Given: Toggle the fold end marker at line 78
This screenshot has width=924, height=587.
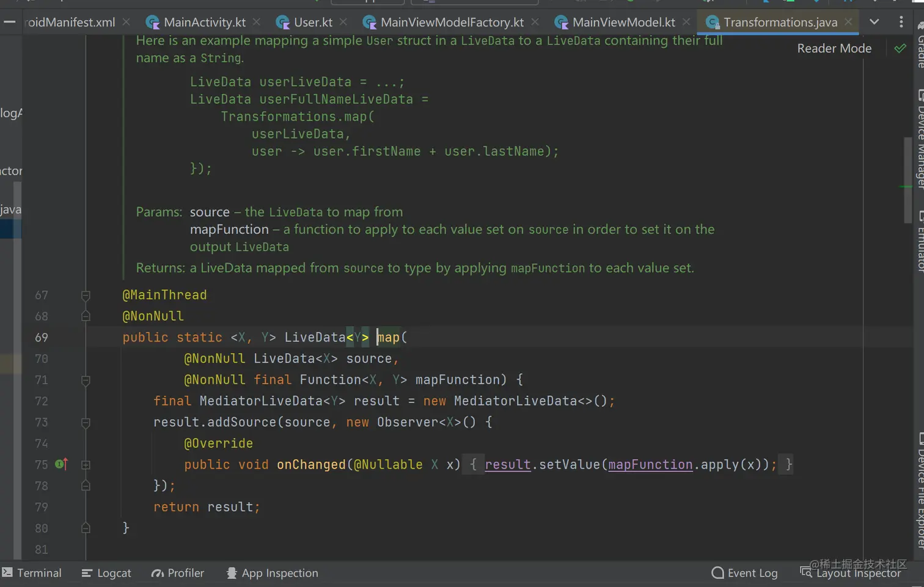Looking at the screenshot, I should [x=86, y=486].
